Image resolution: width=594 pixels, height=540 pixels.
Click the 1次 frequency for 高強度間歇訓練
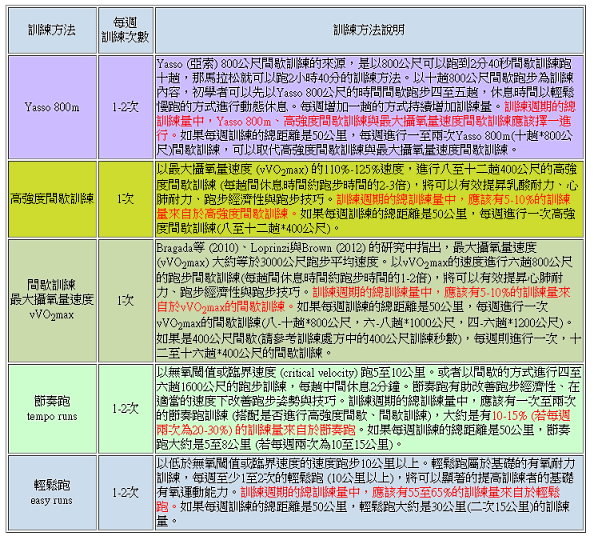pos(126,199)
